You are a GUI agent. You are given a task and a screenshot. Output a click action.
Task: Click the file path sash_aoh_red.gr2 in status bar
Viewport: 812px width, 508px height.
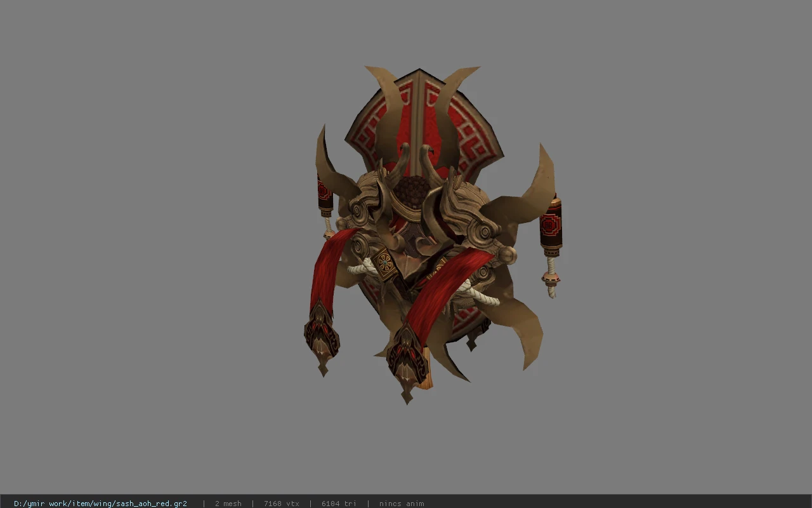point(100,504)
